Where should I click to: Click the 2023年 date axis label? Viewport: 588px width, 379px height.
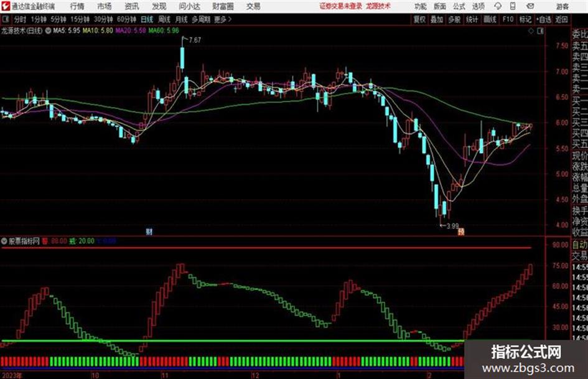pos(11,375)
